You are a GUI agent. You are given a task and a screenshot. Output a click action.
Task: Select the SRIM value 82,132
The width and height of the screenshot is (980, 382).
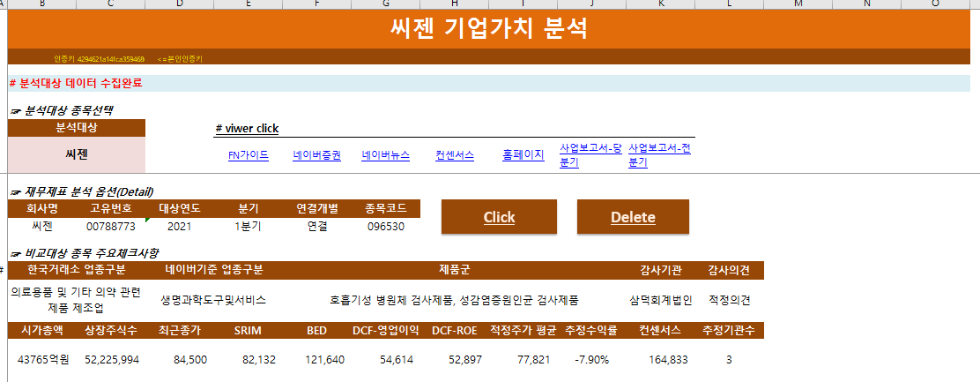pos(249,359)
